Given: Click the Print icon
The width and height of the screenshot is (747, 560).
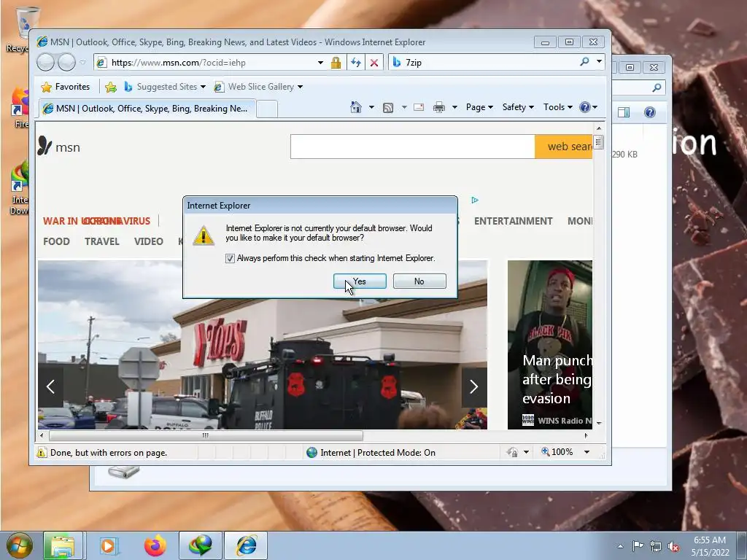Looking at the screenshot, I should 438,108.
